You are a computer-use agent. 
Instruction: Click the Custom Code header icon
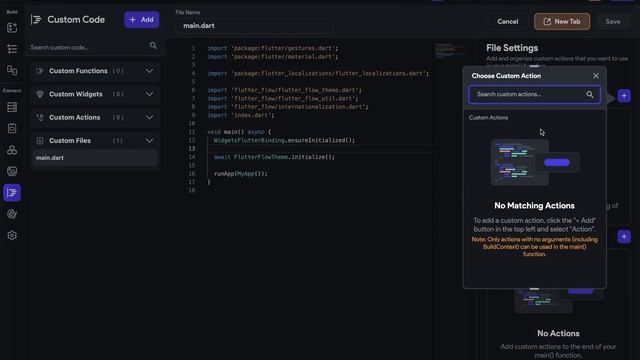tap(36, 20)
